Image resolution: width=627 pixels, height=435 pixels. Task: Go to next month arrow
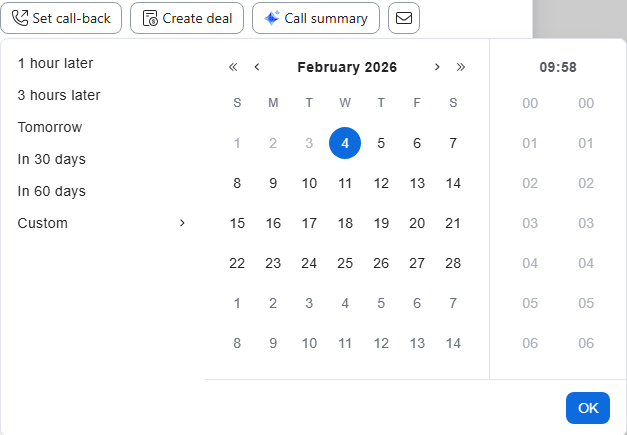(x=437, y=67)
